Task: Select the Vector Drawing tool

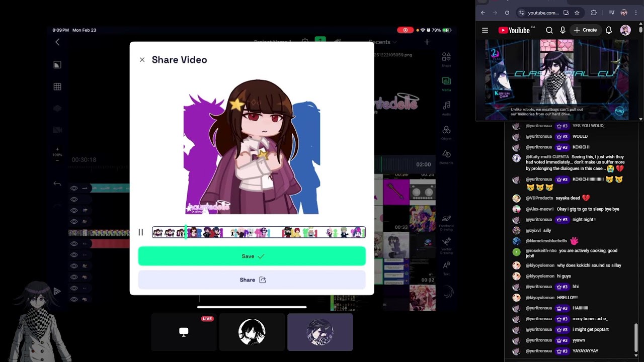Action: click(x=446, y=245)
